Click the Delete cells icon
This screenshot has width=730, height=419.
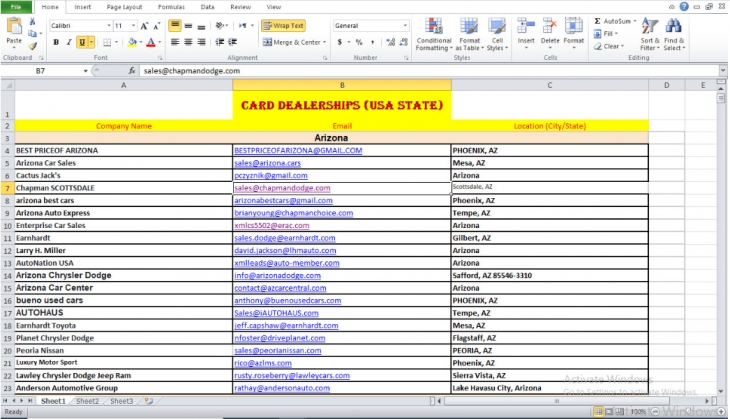(550, 27)
